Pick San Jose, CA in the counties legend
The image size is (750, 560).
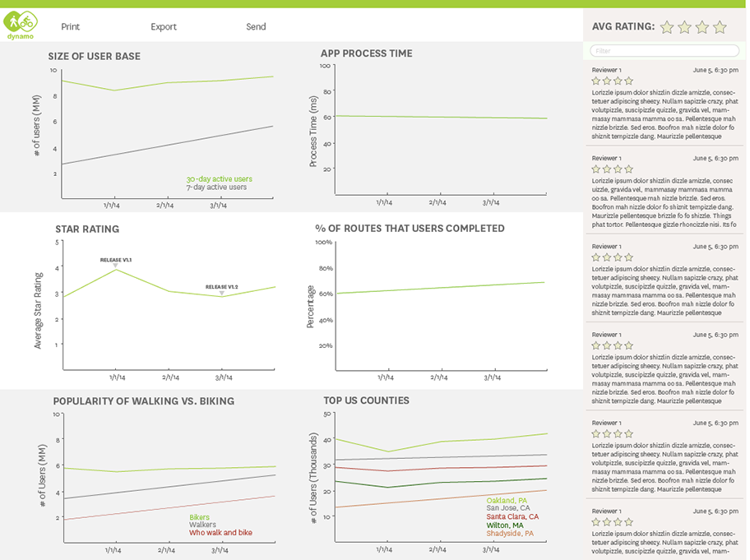[x=508, y=508]
